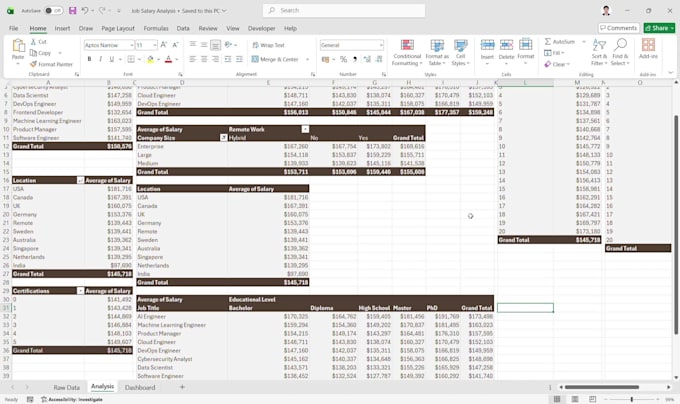
Task: Open the Raw Data sheet tab
Action: [66, 388]
